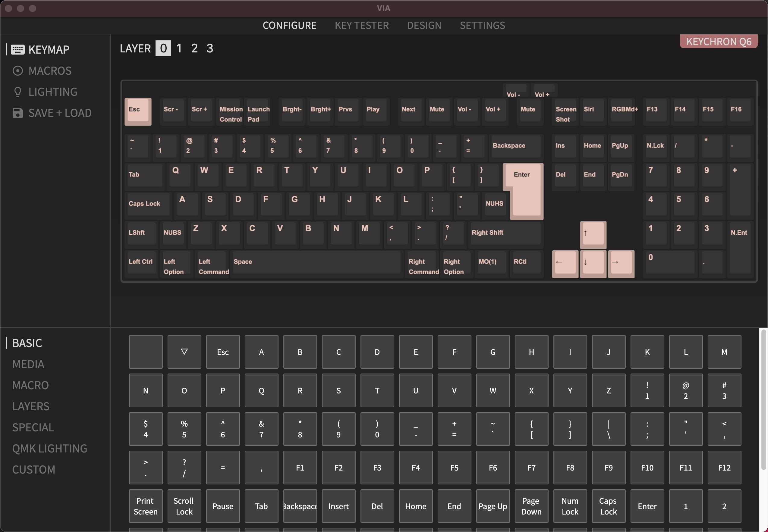The width and height of the screenshot is (768, 532).
Task: Click the MACROS panel icon in sidebar
Action: (17, 70)
